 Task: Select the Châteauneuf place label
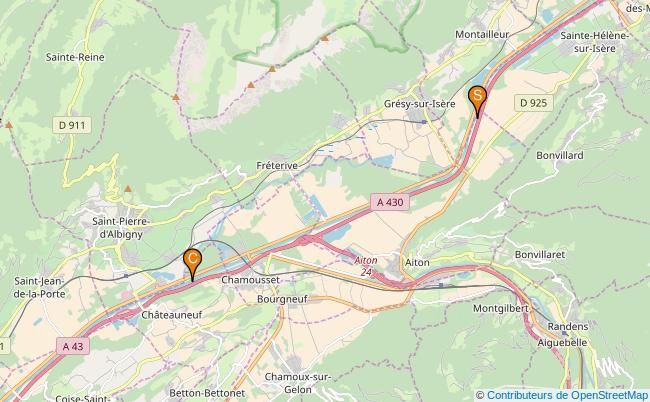coord(172,315)
